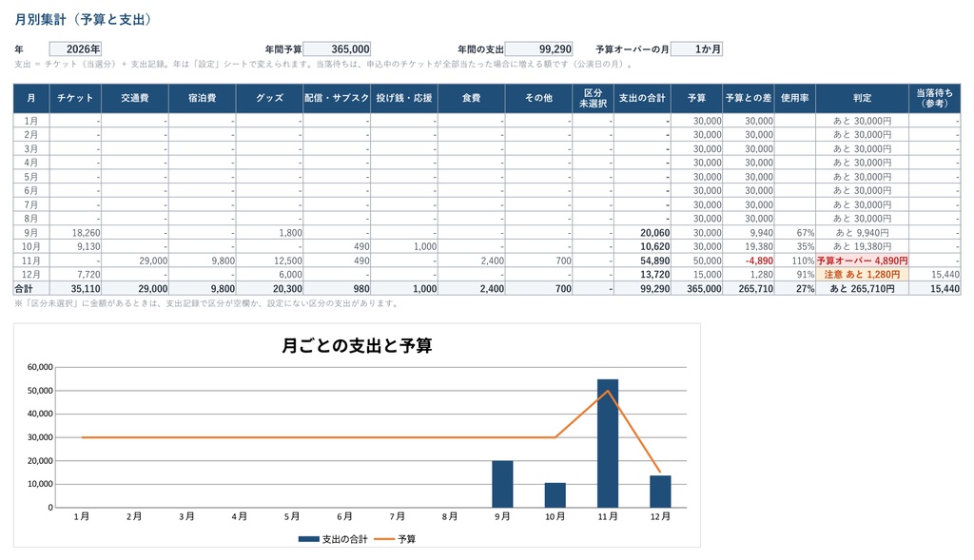Select the 合計 row label

click(31, 289)
